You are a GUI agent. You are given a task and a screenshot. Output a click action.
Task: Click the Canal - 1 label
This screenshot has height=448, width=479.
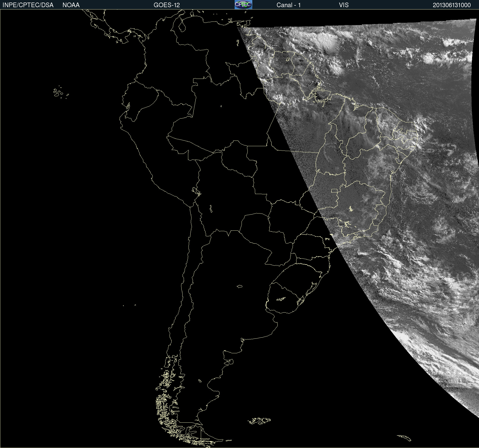(x=288, y=5)
